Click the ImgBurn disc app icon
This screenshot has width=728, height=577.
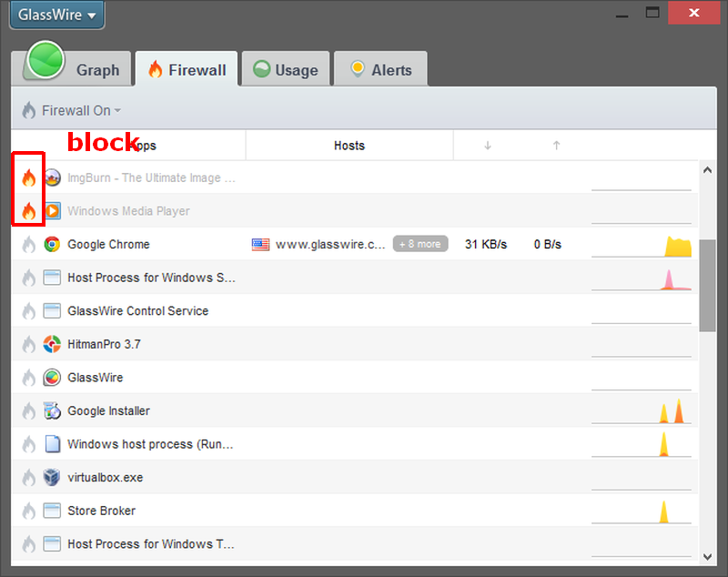pos(52,177)
